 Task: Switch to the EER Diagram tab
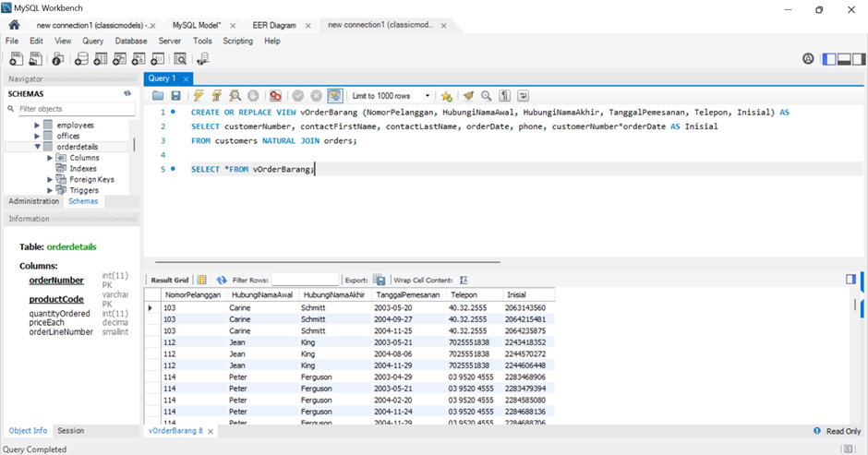274,26
